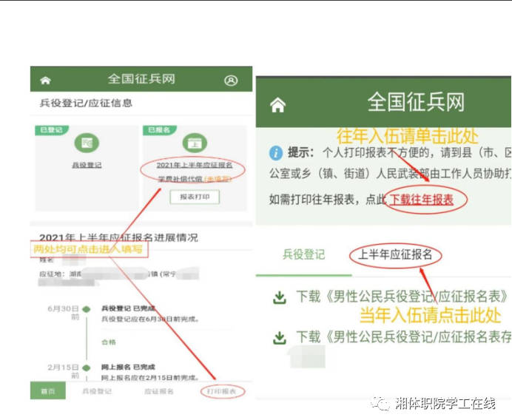Open the 2021年上半年应征报名 link
Screen dimensions: 512x420
tap(195, 165)
